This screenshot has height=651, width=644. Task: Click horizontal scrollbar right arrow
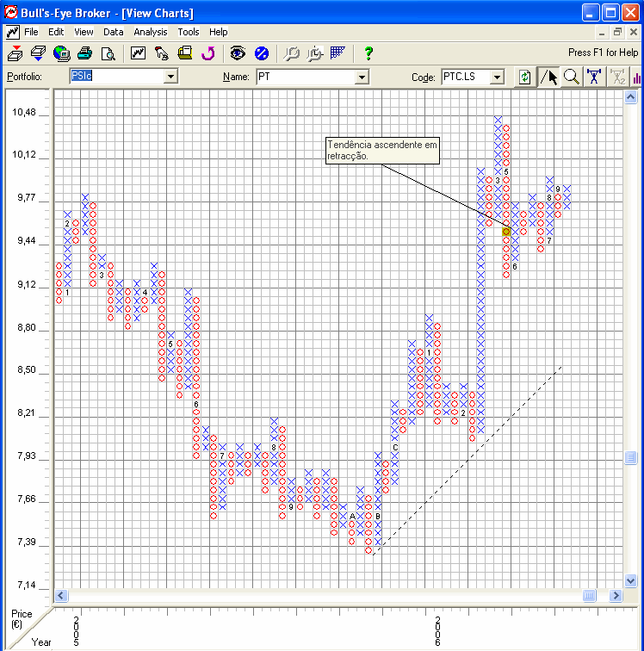click(x=616, y=595)
